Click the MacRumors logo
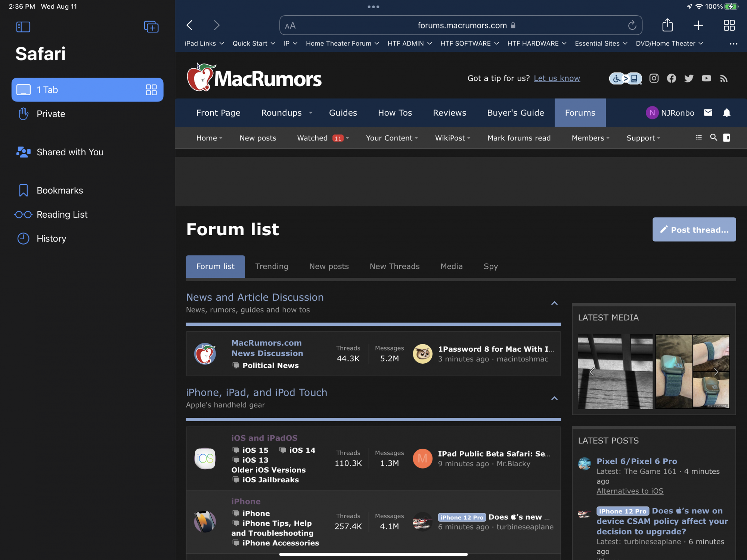 [x=254, y=77]
